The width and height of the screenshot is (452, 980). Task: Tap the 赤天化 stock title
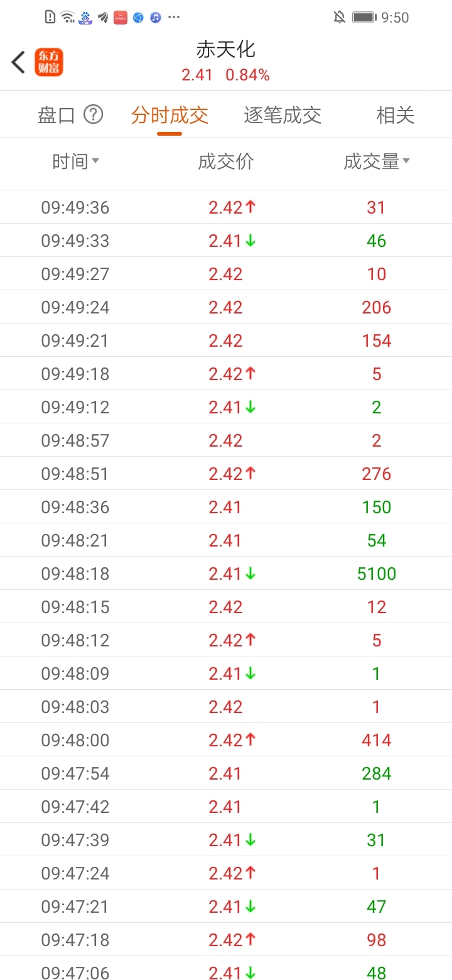226,50
